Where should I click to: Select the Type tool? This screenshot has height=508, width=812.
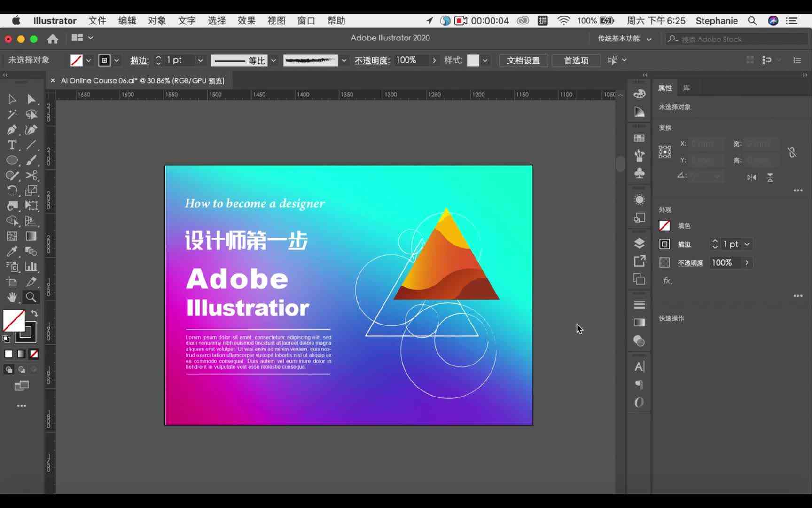pos(12,145)
